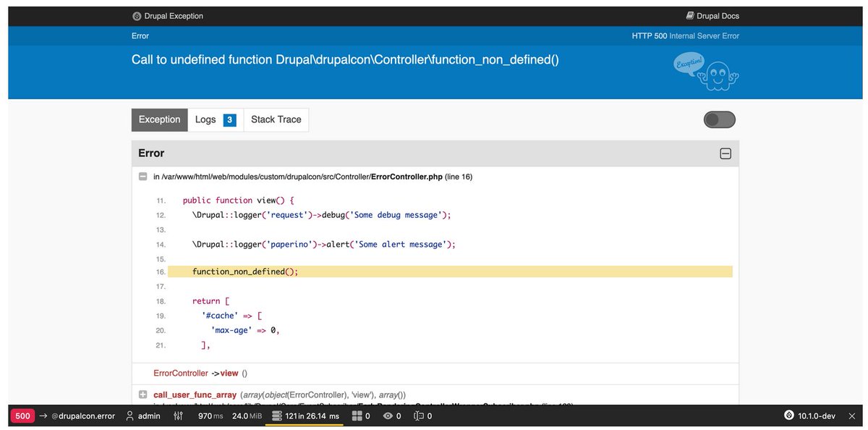The height and width of the screenshot is (430, 868).
Task: Click the Drupal Exception logo icon
Action: [x=136, y=15]
